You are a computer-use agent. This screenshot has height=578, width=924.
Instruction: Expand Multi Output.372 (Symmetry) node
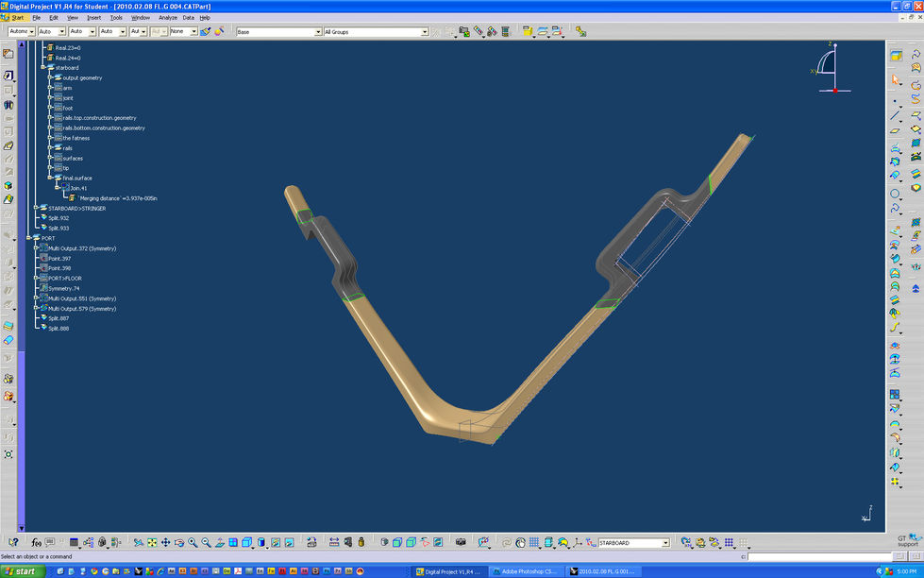click(x=35, y=247)
